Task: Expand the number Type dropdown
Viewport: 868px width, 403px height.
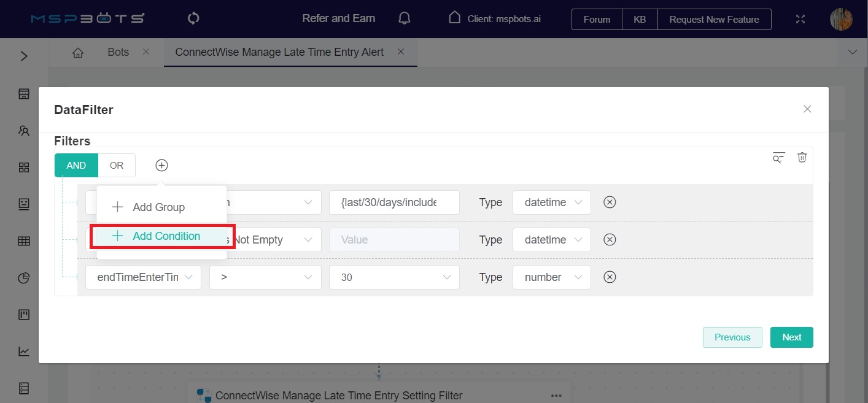Action: [x=551, y=277]
